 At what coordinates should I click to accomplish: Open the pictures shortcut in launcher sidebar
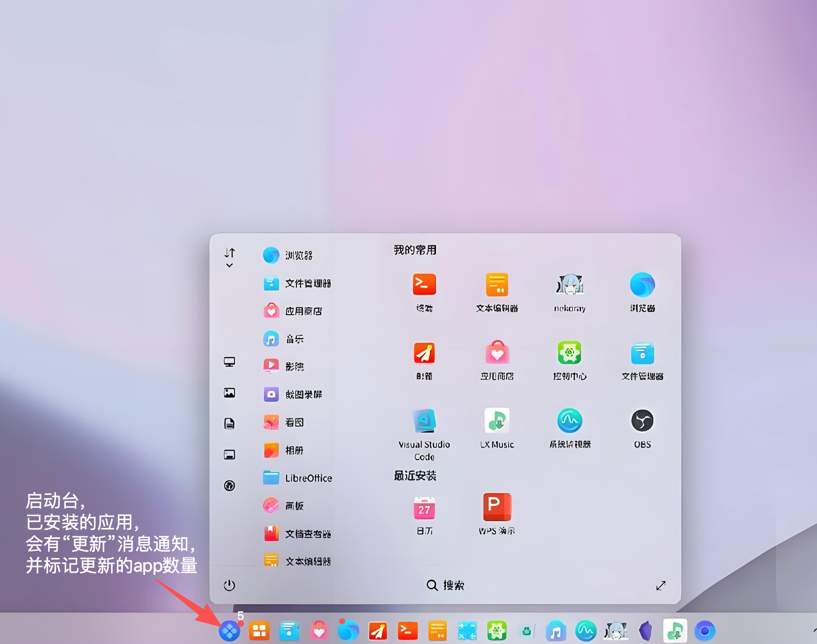230,393
